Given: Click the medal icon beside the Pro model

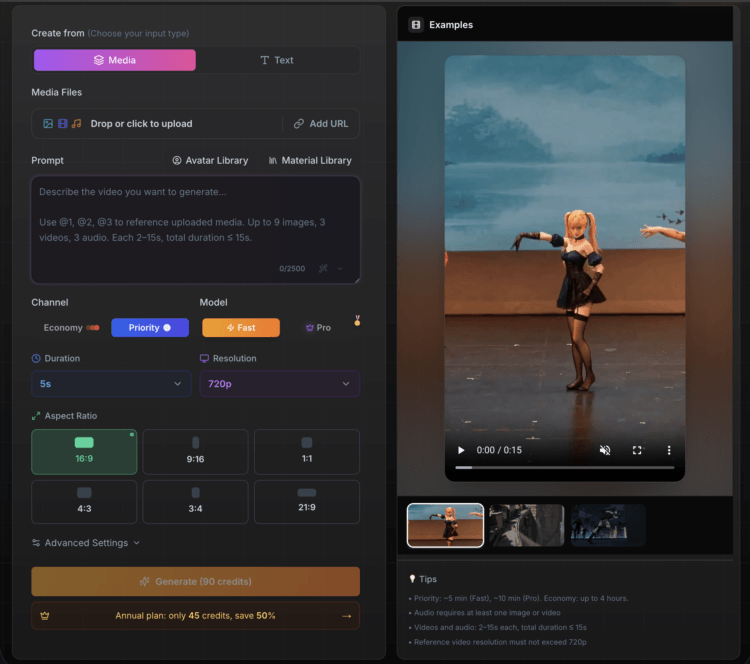Looking at the screenshot, I should (357, 322).
